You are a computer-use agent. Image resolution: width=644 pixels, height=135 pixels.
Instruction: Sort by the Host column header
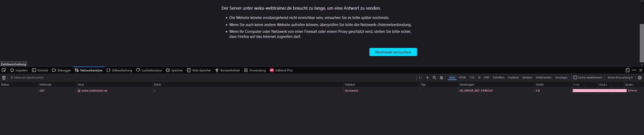(115, 85)
